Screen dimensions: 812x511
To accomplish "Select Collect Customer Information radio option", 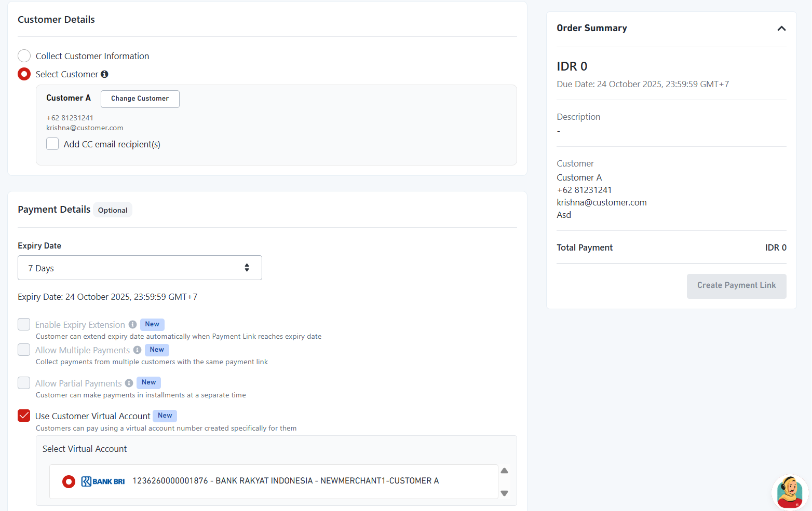I will (24, 56).
